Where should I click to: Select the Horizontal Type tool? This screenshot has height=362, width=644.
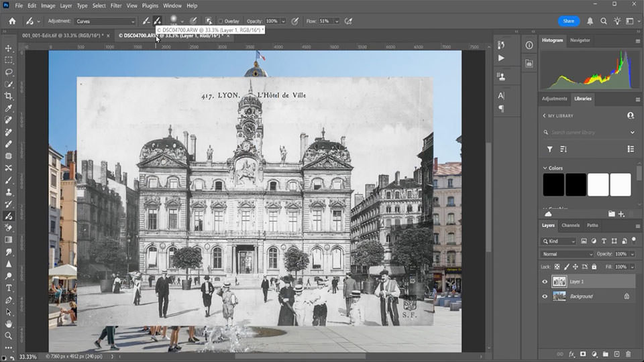[x=9, y=288]
